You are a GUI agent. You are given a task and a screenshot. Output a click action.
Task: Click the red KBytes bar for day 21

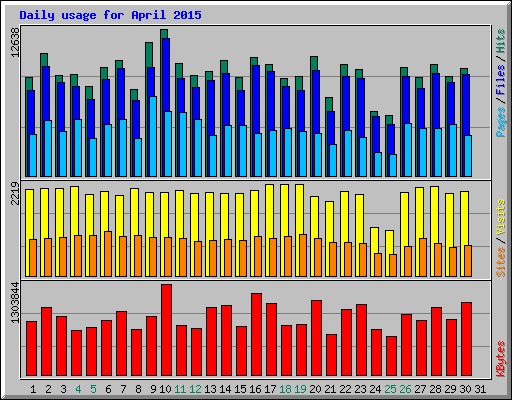pos(332,355)
